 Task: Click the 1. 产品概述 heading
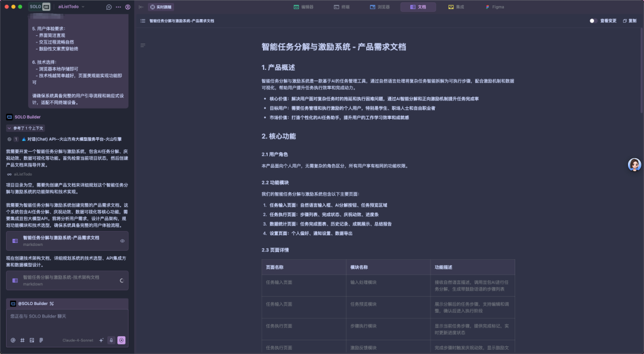click(x=278, y=67)
